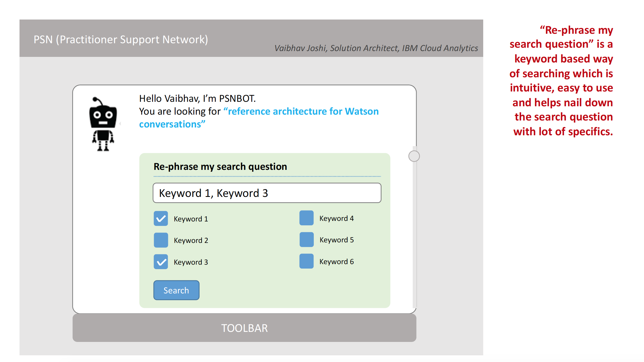
Task: Click the "Re-phrase my search question" heading
Action: (x=220, y=166)
